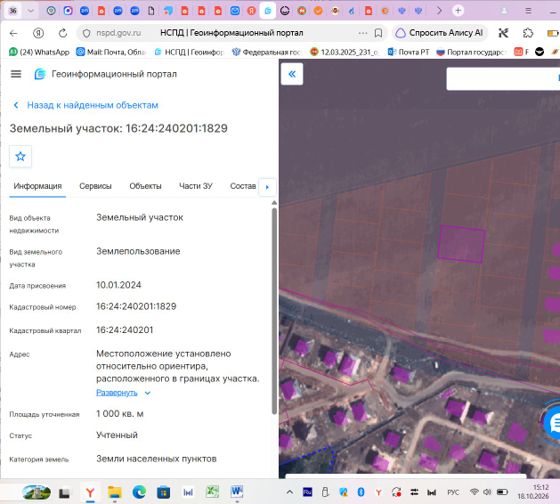This screenshot has height=504, width=560.
Task: Click the Bluetooth tray icon
Action: click(x=361, y=492)
